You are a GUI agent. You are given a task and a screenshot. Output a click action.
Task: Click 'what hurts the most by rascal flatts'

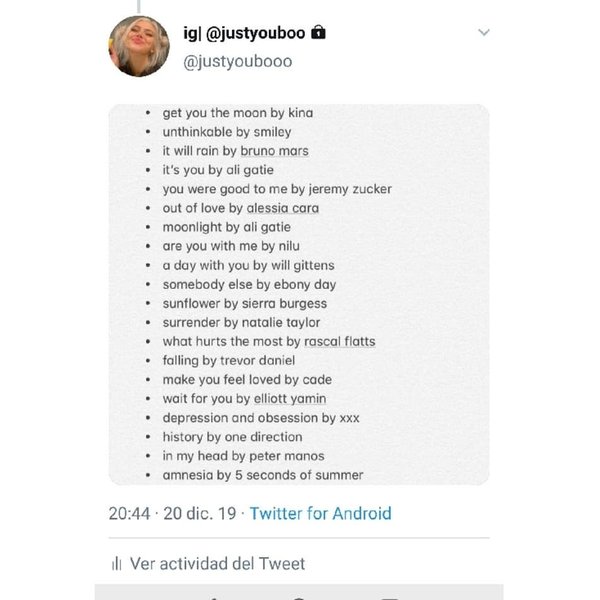pos(268,342)
